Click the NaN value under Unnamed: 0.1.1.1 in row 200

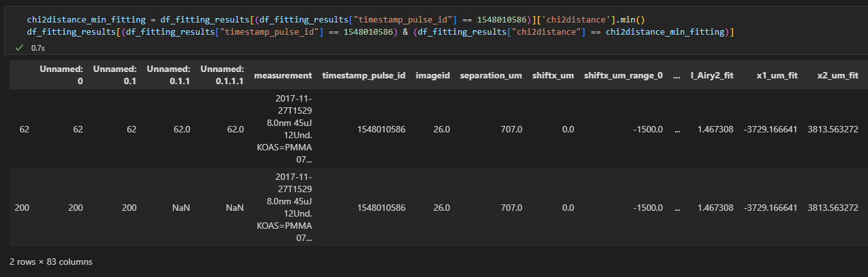[x=235, y=208]
